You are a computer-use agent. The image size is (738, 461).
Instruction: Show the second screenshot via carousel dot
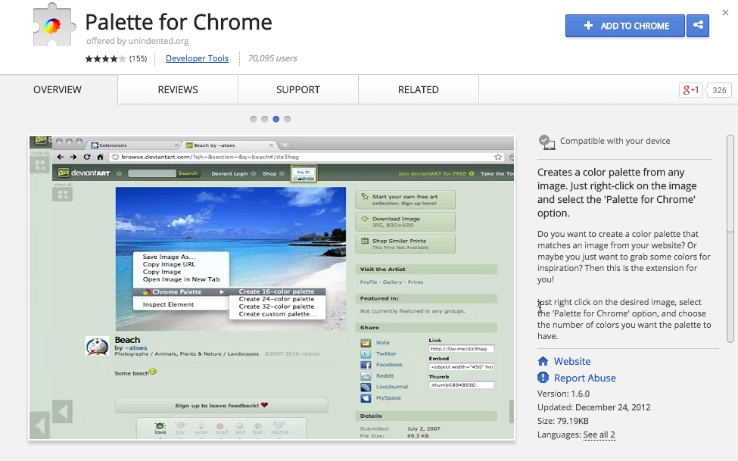[265, 119]
